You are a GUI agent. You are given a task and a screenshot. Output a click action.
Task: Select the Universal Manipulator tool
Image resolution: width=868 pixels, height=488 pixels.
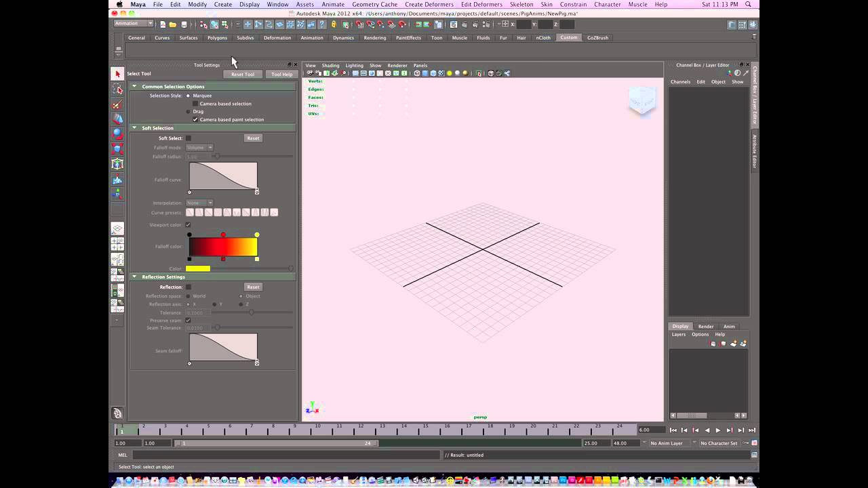coord(117,163)
